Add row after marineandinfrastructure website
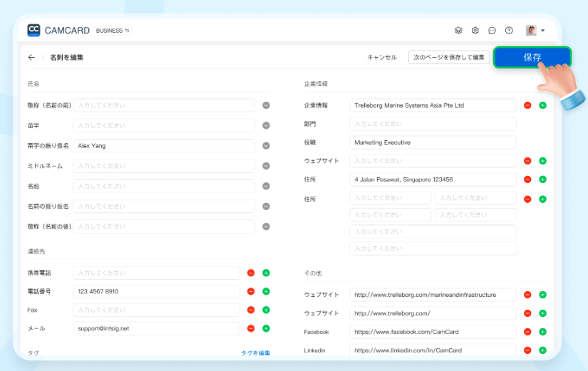Image resolution: width=588 pixels, height=371 pixels. [x=542, y=295]
